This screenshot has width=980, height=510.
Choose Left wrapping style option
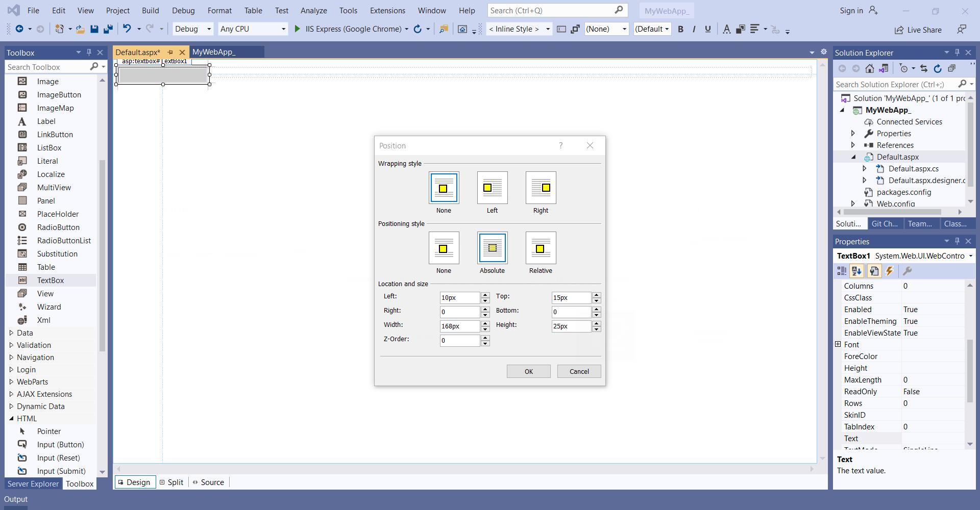492,188
